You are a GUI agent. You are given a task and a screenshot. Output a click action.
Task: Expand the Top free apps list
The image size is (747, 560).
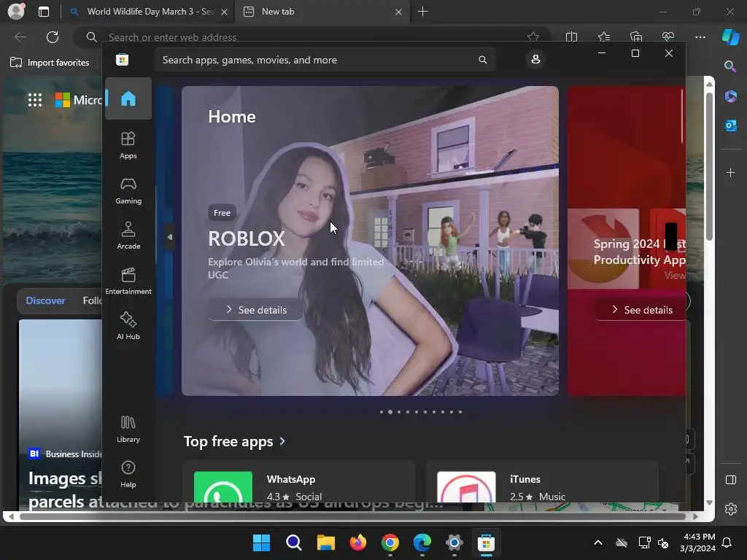coord(234,441)
